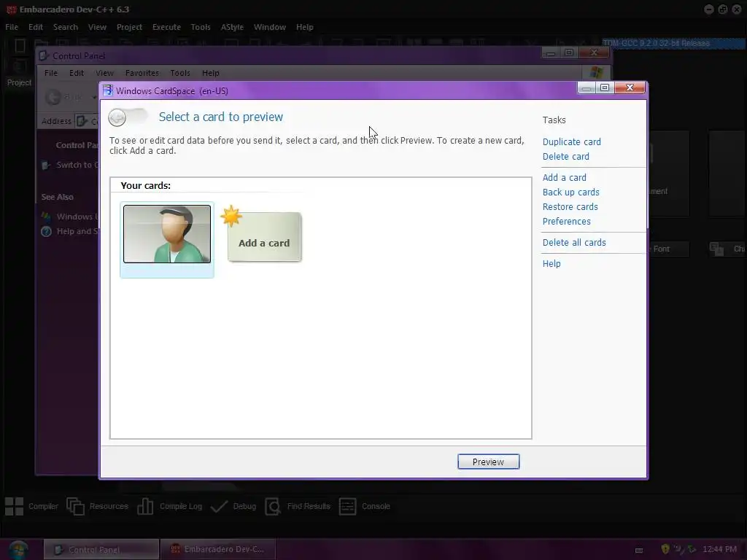Click the Find Results magnifier icon
Image resolution: width=747 pixels, height=560 pixels.
pos(273,506)
